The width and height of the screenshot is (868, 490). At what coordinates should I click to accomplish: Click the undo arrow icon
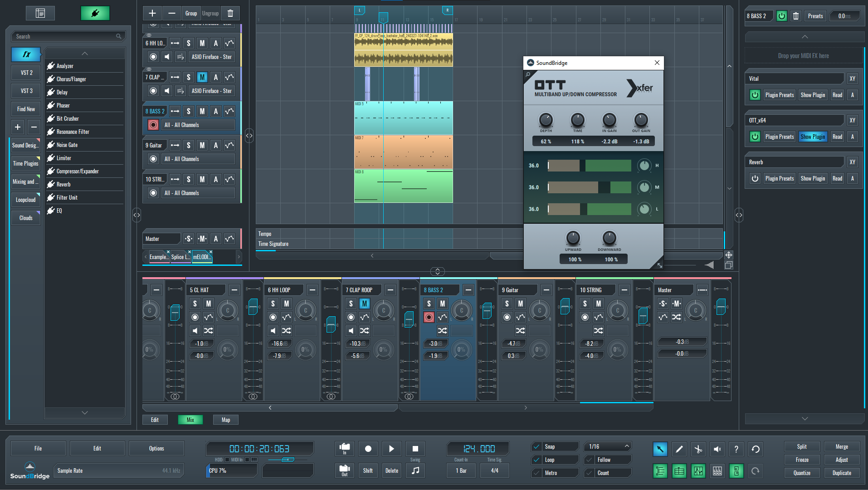(756, 449)
